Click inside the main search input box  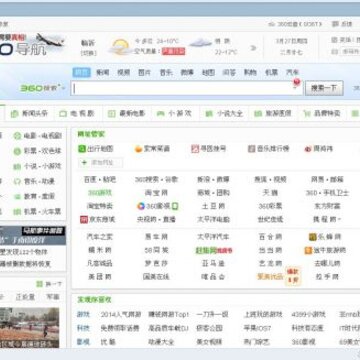pyautogui.click(x=187, y=88)
